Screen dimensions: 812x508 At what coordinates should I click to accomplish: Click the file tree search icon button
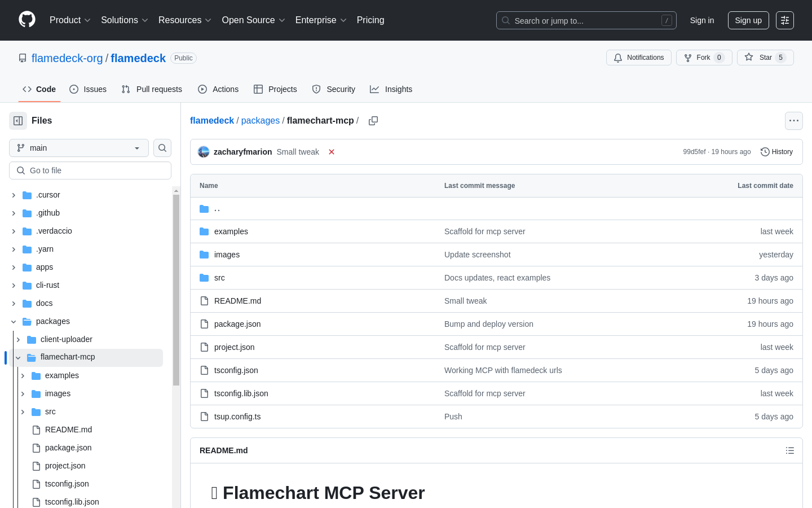tap(162, 148)
